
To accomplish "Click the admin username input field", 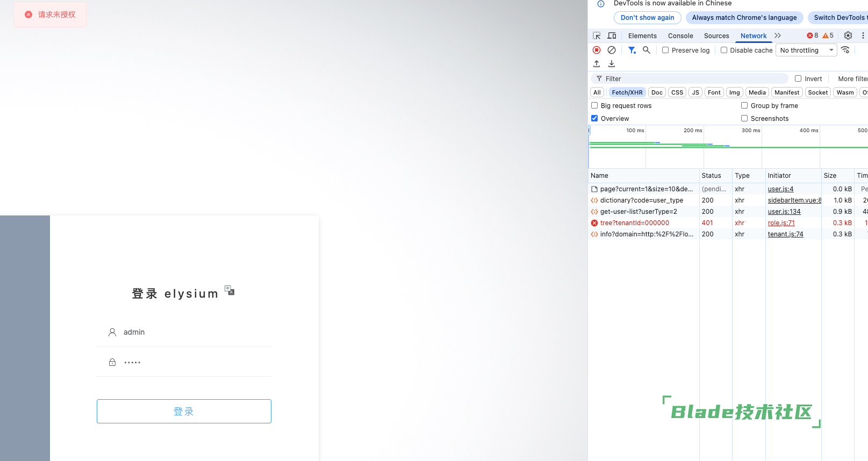I will coord(193,332).
